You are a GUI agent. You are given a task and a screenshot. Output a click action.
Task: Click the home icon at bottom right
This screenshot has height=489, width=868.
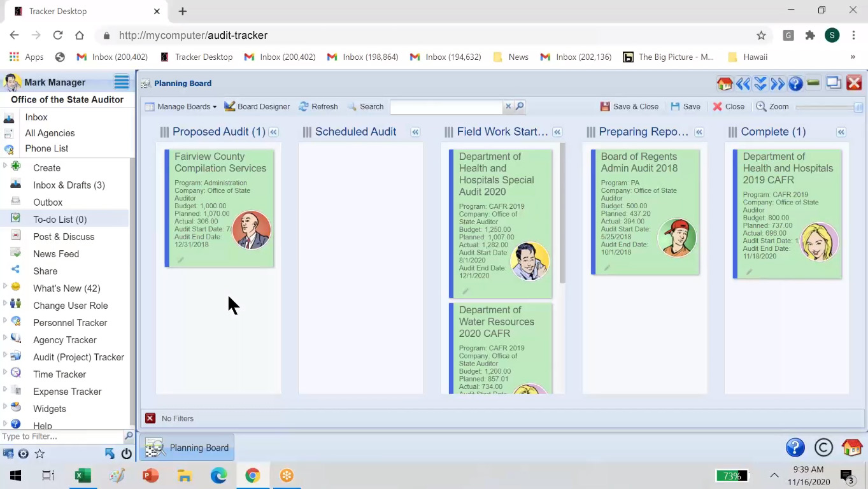click(x=852, y=448)
